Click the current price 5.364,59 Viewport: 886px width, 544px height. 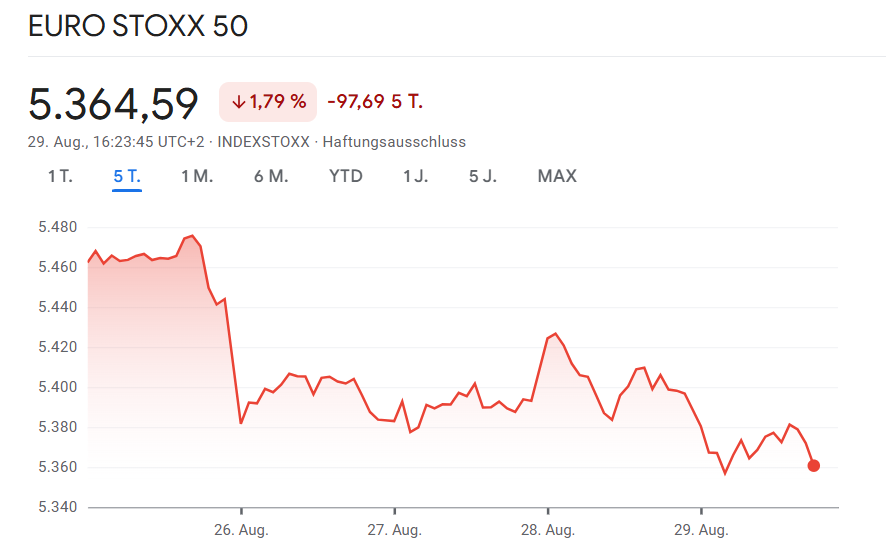tap(113, 103)
